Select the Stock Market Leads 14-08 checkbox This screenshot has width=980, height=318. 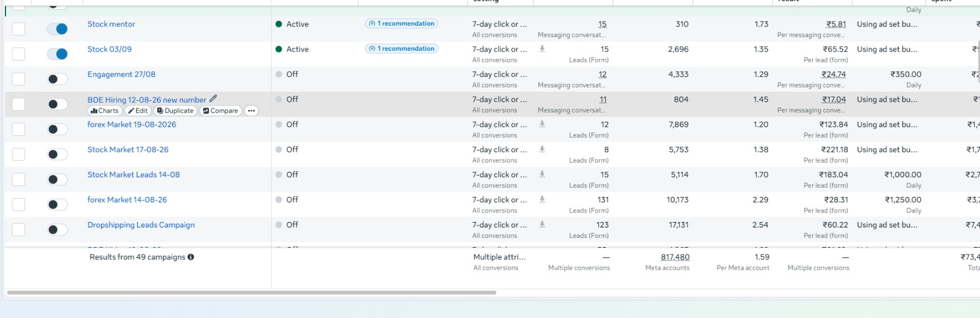19,179
